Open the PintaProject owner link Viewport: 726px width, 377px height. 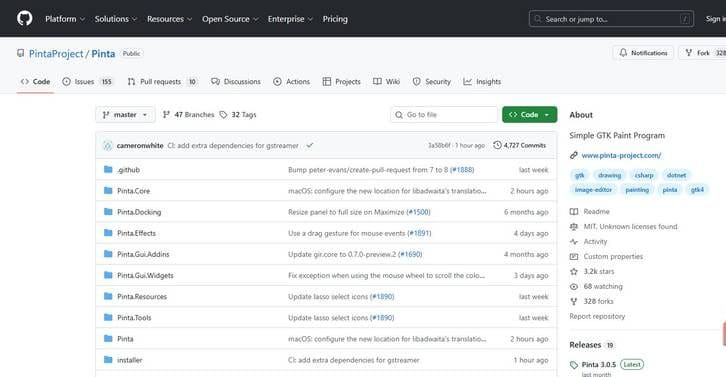tap(56, 54)
